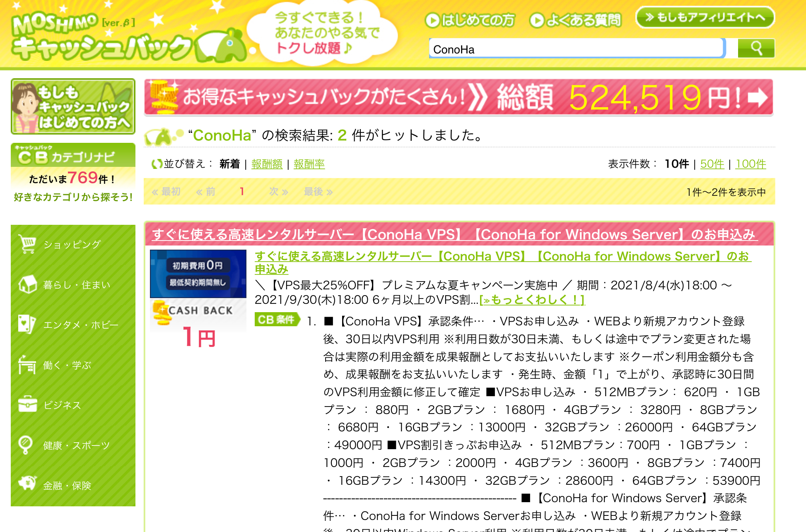This screenshot has width=806, height=532.
Task: Click the racket icon for 健康・スポーツ
Action: click(x=26, y=445)
